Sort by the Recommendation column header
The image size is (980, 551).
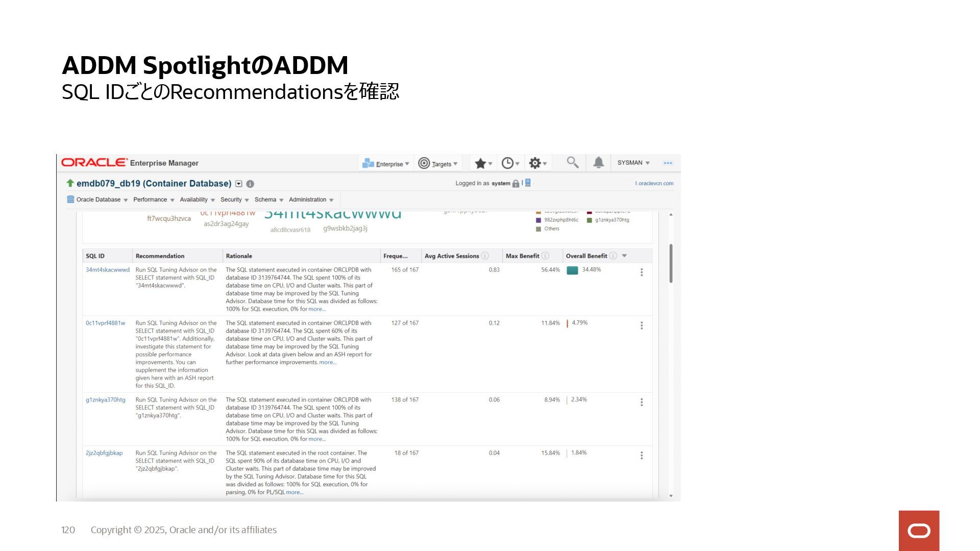(x=160, y=256)
